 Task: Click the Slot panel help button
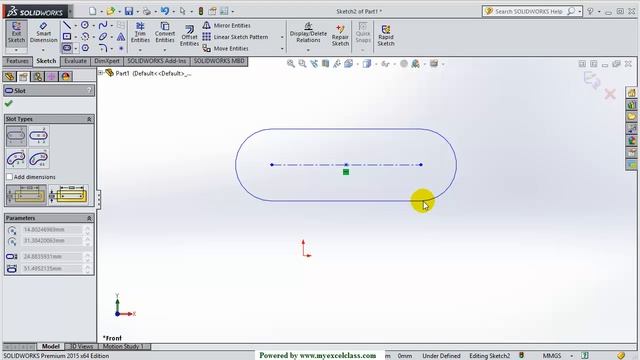tap(89, 91)
